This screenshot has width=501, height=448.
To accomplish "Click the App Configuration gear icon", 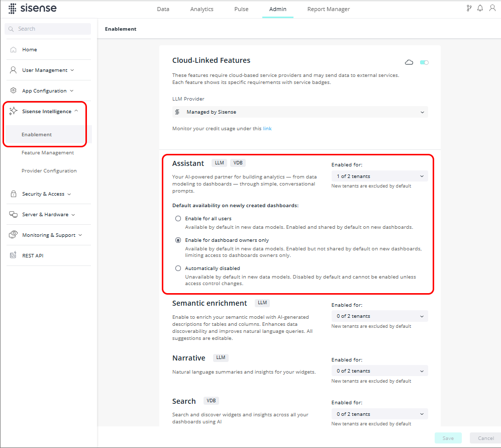I will (x=13, y=91).
